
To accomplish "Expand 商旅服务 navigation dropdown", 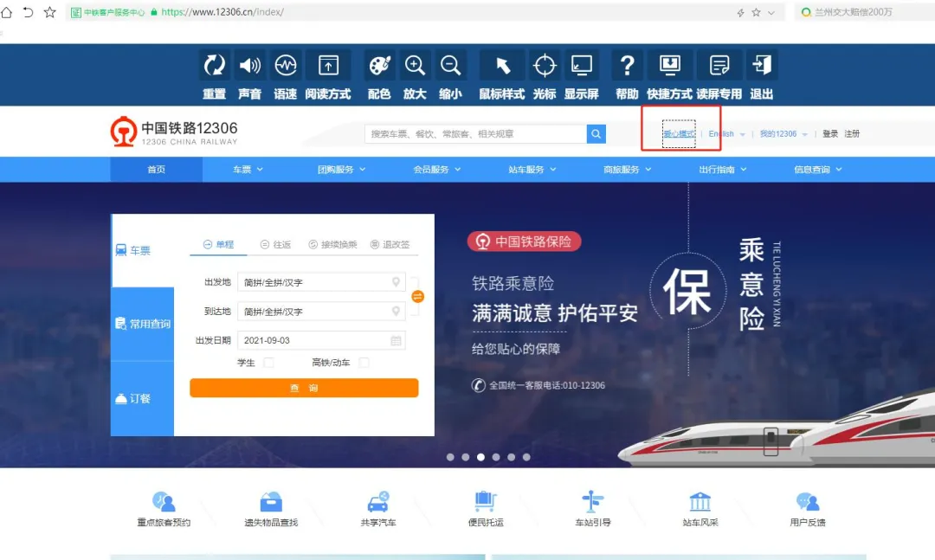I will (628, 170).
